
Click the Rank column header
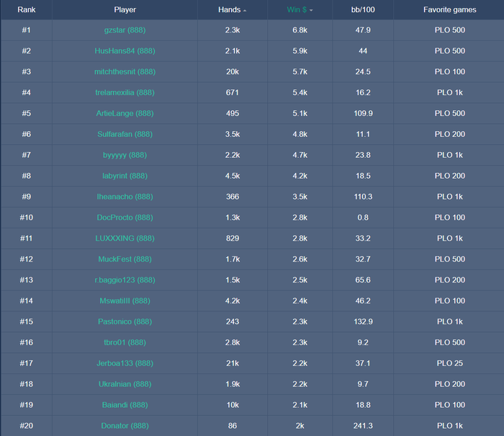[x=27, y=10]
